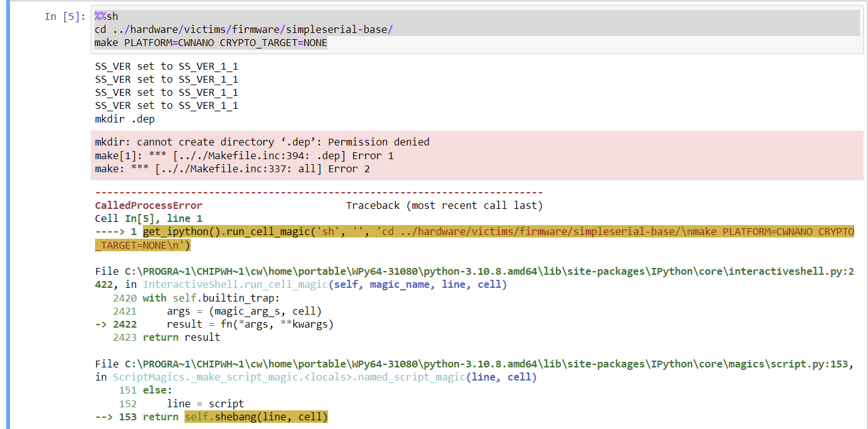
Task: Click the 'mkdir .dep' stdout line
Action: coord(124,119)
